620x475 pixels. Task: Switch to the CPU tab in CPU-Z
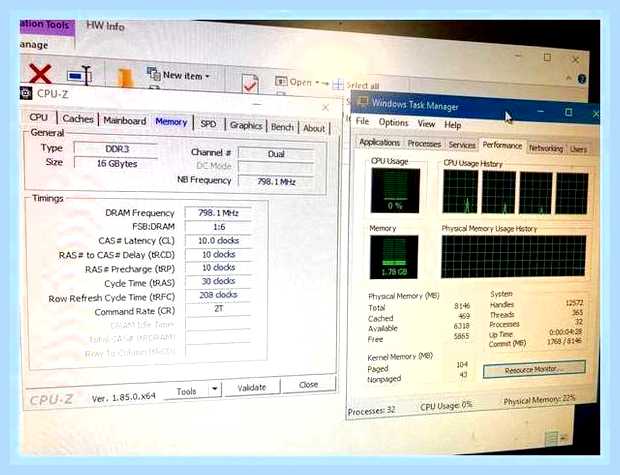pyautogui.click(x=38, y=117)
